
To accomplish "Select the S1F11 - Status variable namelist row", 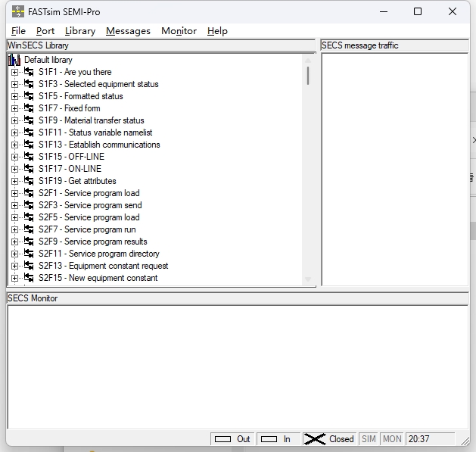I will tap(95, 132).
